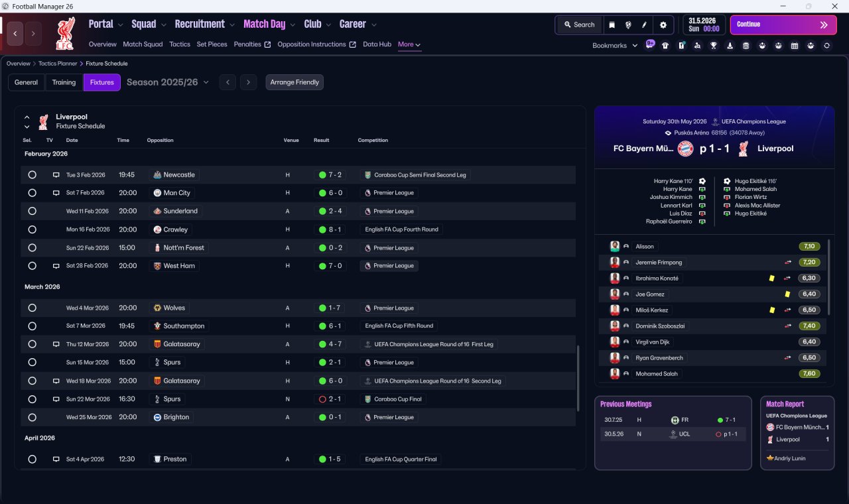
Task: Open the shirt icon bookmark shortcut
Action: (x=665, y=46)
